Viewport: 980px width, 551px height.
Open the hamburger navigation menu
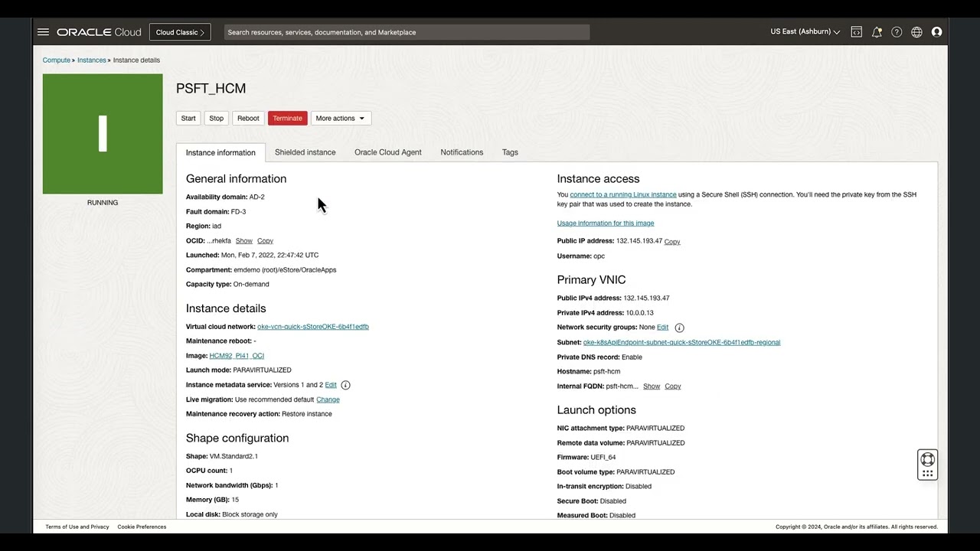pyautogui.click(x=43, y=32)
